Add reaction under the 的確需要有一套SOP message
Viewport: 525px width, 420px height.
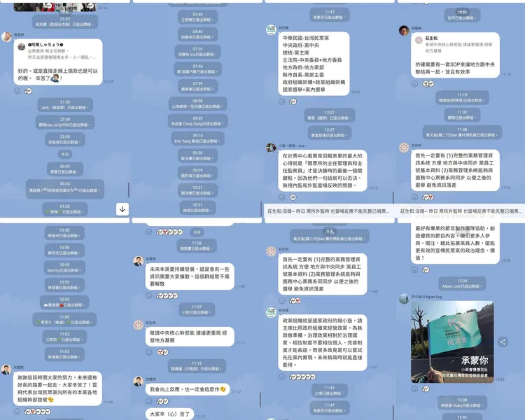414,84
